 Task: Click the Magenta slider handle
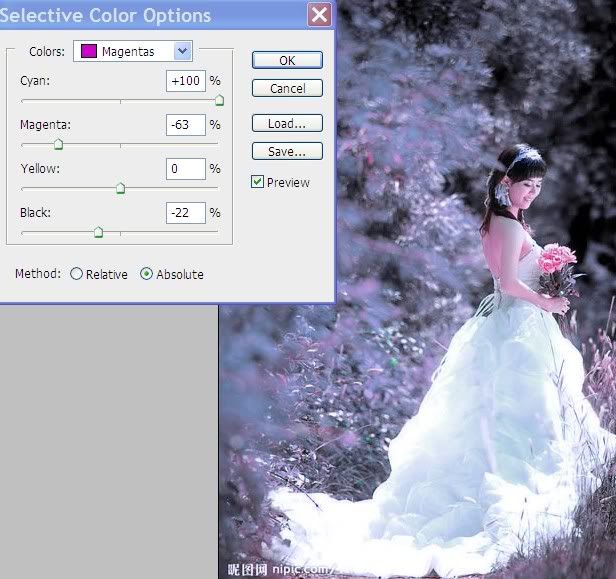point(58,144)
